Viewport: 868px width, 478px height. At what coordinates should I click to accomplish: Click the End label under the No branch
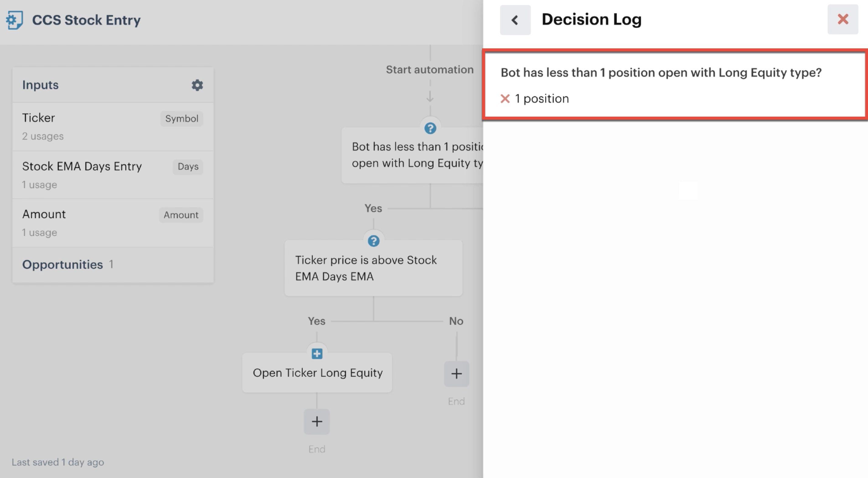coord(456,401)
